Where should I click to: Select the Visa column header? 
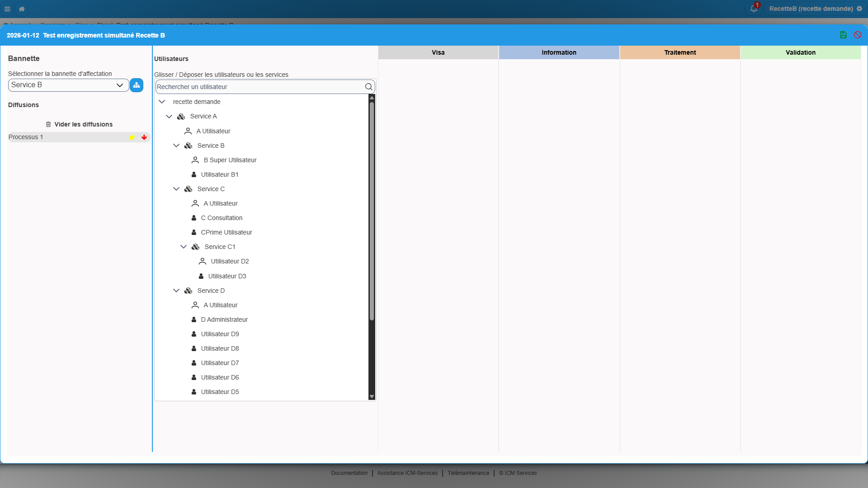click(438, 52)
